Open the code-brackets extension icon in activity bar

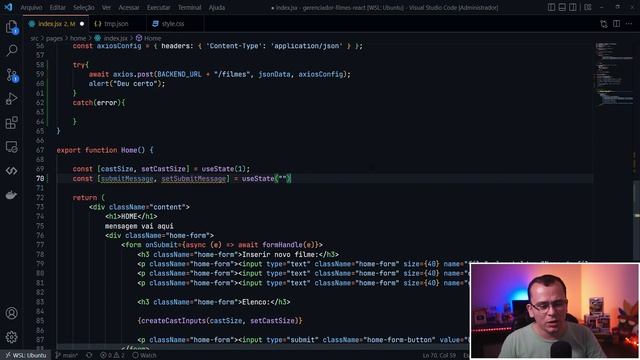pyautogui.click(x=11, y=171)
